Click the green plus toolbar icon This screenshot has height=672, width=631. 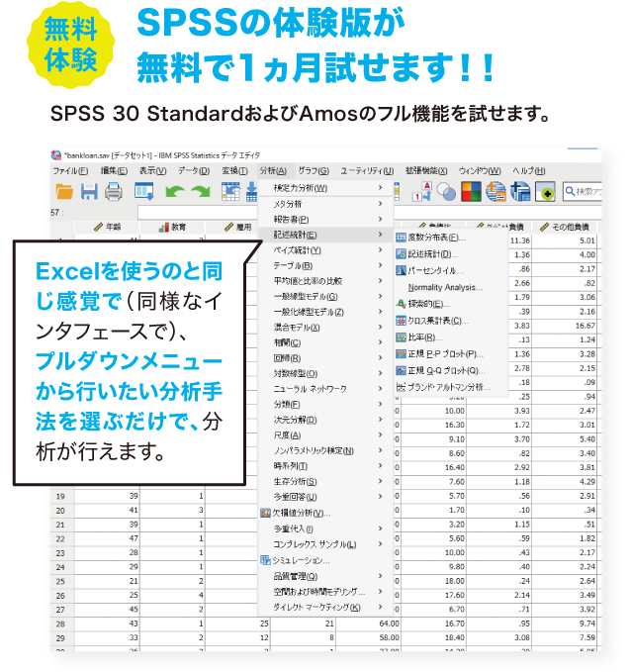pyautogui.click(x=545, y=192)
